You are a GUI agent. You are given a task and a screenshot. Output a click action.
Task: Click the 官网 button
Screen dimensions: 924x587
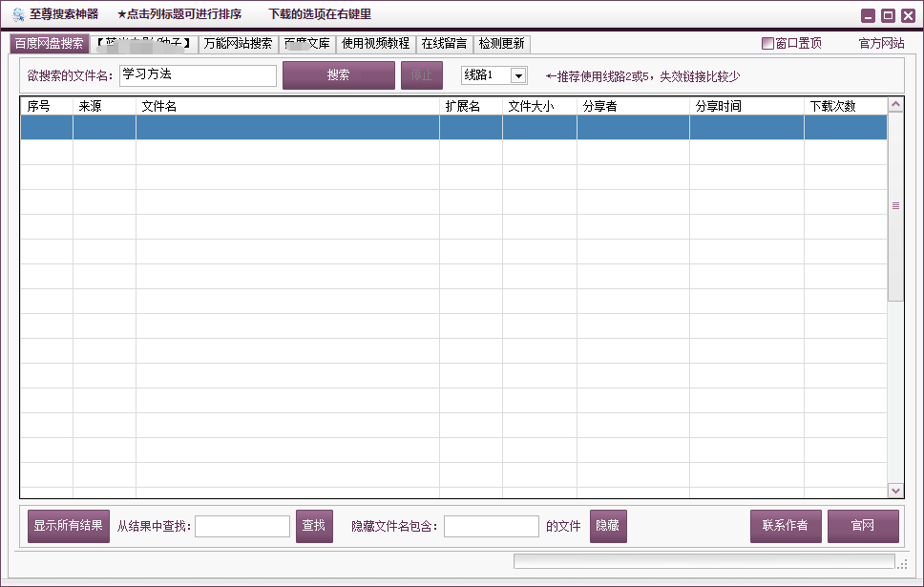pyautogui.click(x=863, y=526)
